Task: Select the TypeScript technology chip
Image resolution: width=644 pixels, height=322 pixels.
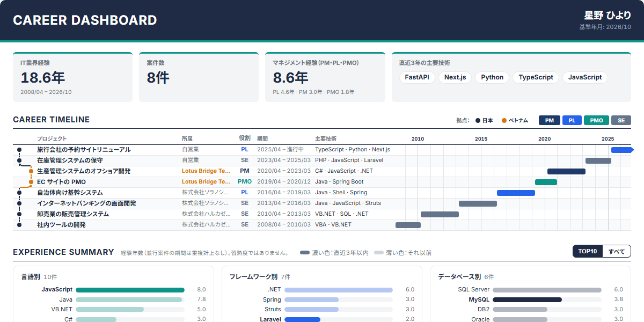Action: point(536,77)
